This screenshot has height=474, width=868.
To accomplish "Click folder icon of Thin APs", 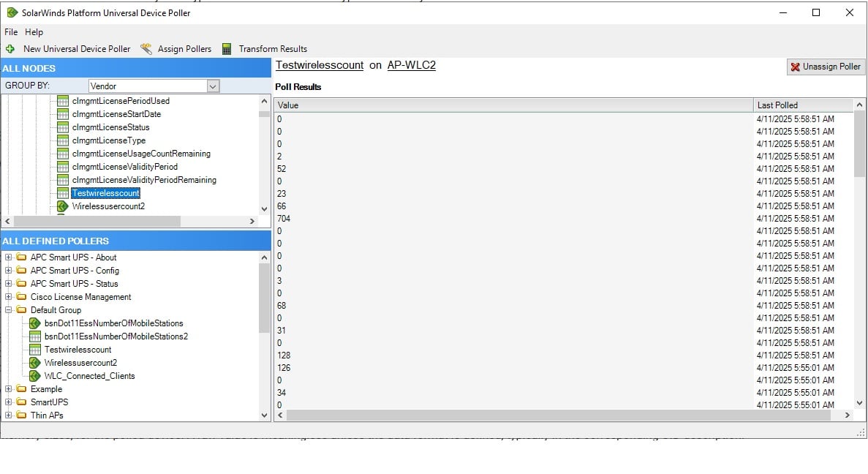I will [22, 415].
